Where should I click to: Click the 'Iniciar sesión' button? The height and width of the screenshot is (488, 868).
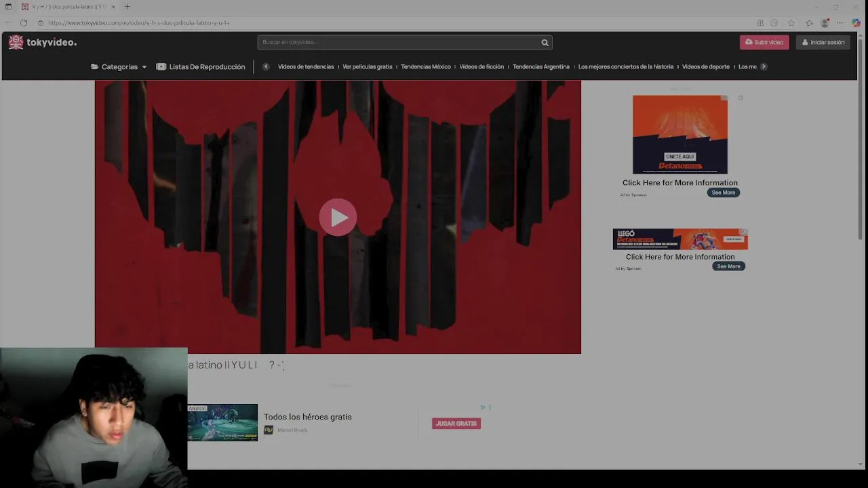pyautogui.click(x=823, y=42)
